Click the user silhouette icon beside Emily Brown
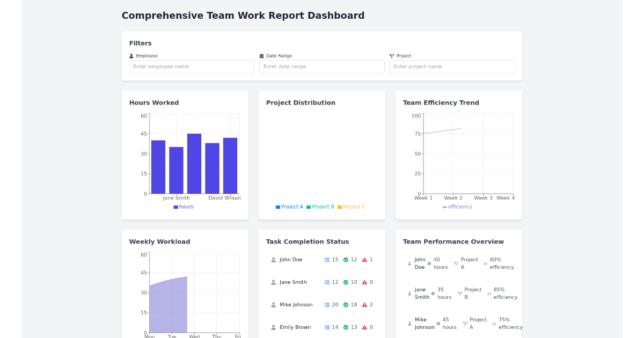Image resolution: width=644 pixels, height=338 pixels. (273, 327)
